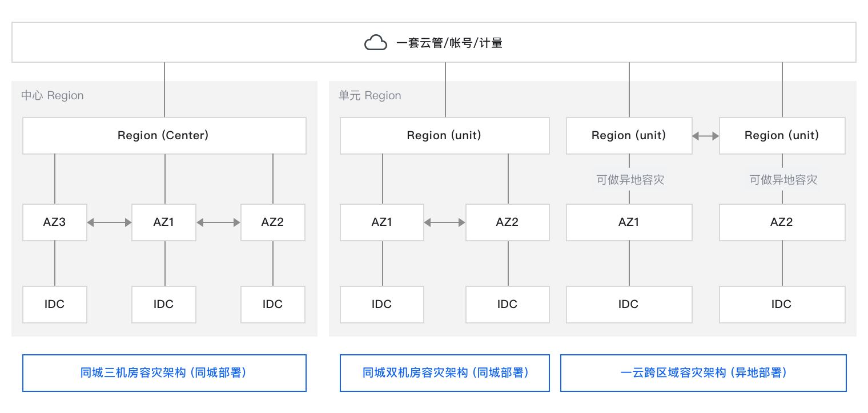Select the rightmost Region (unit) box

coord(782,136)
